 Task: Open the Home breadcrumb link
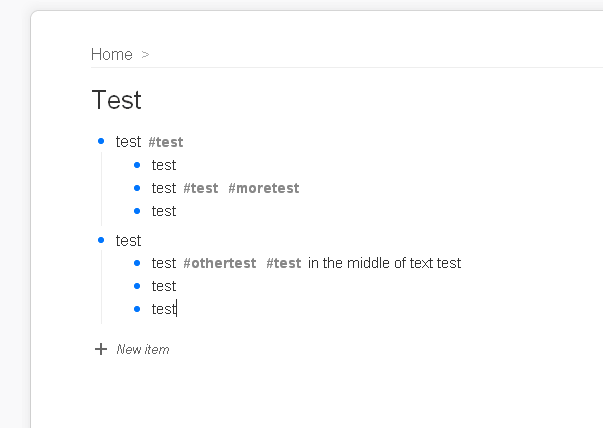pos(112,54)
